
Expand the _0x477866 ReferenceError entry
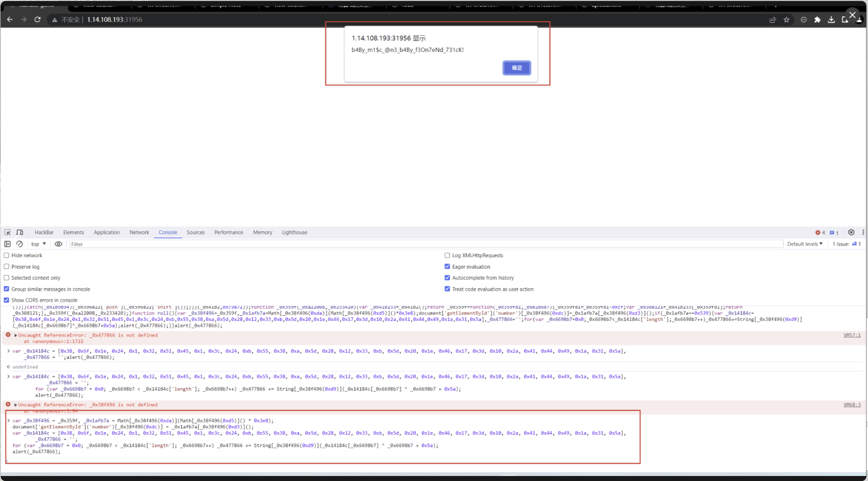(x=16, y=335)
